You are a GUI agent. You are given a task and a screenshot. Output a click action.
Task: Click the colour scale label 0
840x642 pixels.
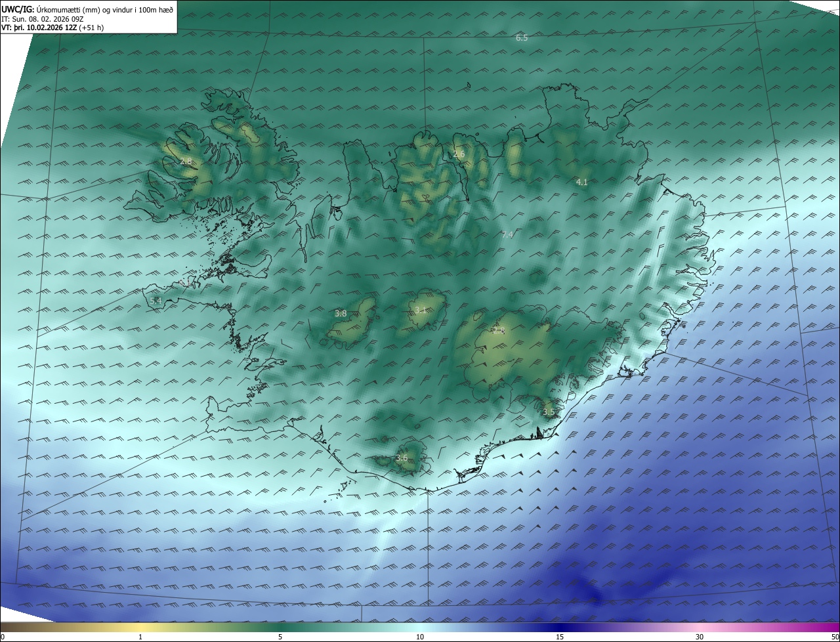(3, 637)
